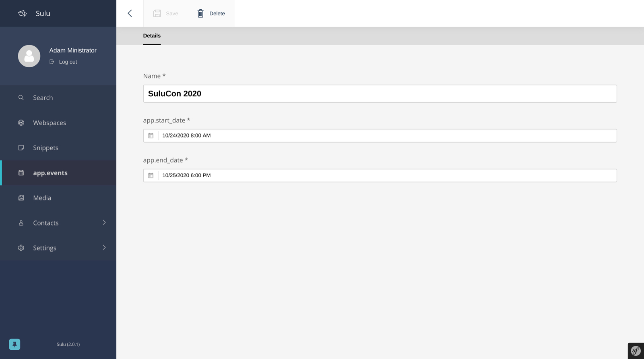644x359 pixels.
Task: Open the Contacts menu item
Action: tap(58, 223)
